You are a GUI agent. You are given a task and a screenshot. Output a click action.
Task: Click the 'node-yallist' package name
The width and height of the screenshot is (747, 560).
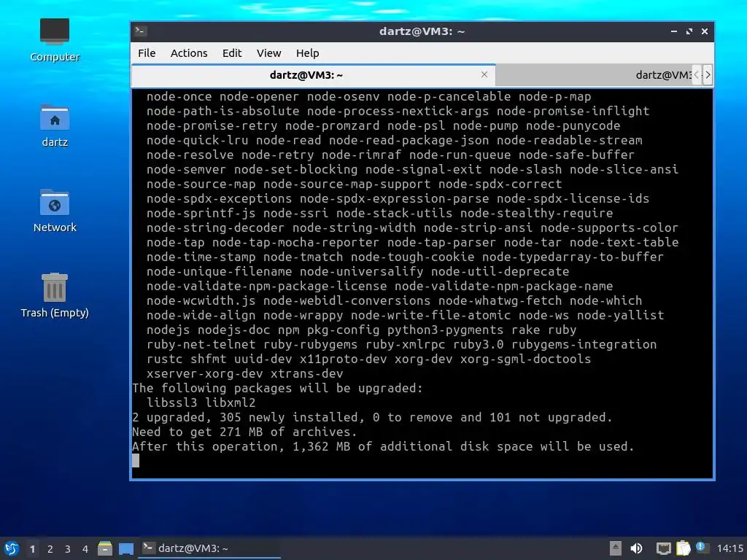tap(620, 315)
